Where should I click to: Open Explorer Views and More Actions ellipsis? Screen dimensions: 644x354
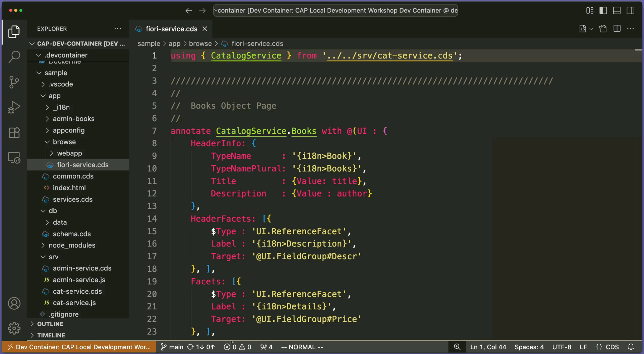click(x=118, y=29)
